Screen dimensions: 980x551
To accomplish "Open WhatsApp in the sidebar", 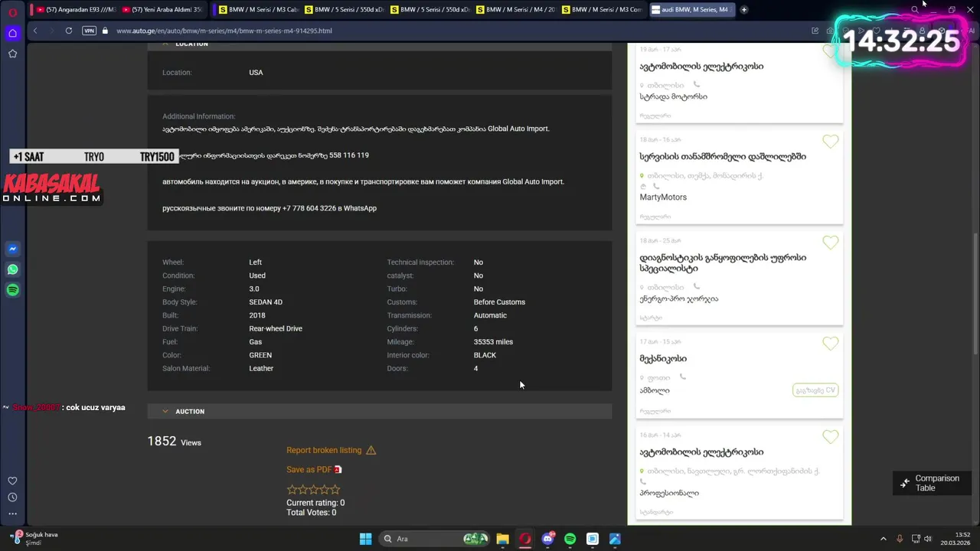I will (12, 269).
